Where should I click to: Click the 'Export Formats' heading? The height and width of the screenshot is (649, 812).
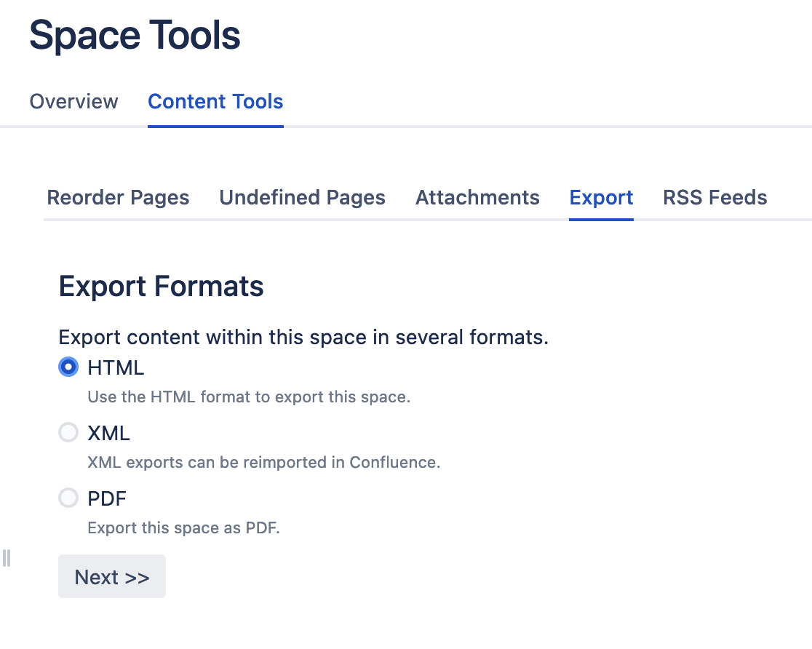161,287
